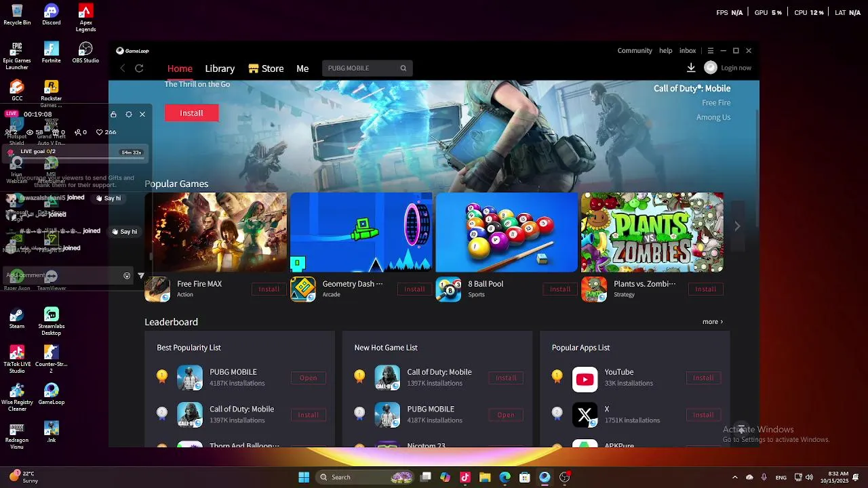
Task: Show hidden tray icons chevron
Action: tap(734, 477)
